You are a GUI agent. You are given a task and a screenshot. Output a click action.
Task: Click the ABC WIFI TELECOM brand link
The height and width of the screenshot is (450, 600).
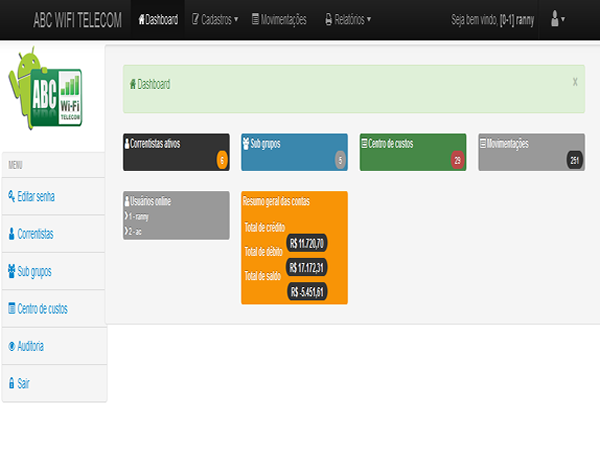click(x=79, y=19)
